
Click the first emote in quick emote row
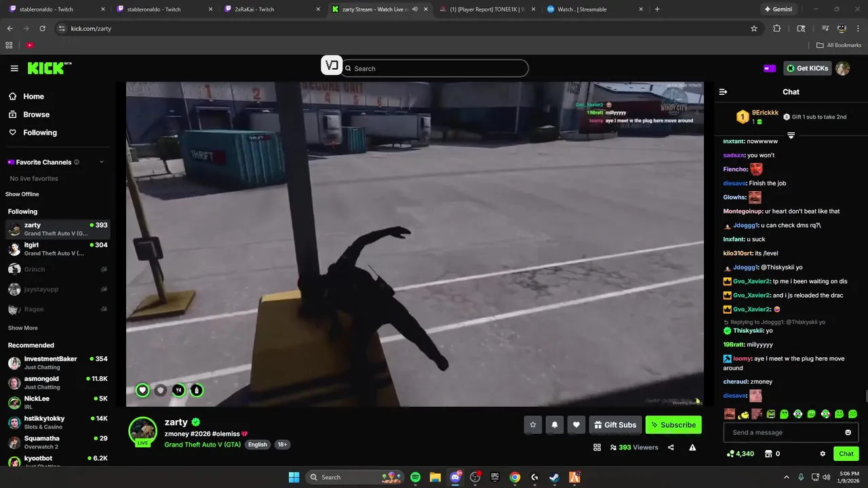pos(730,413)
